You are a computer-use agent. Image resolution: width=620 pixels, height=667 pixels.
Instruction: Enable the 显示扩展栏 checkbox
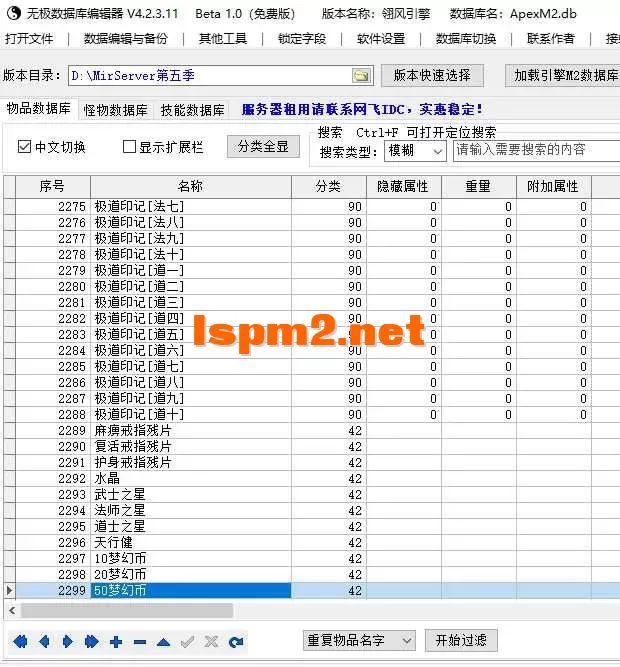129,147
